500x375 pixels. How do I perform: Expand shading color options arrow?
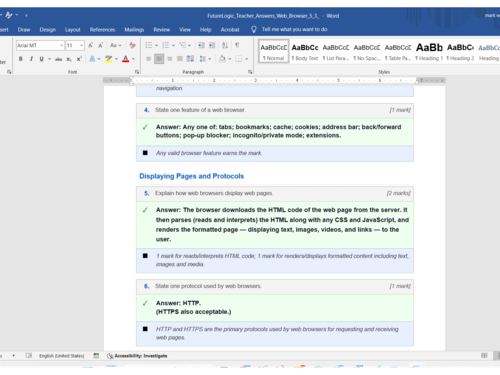pyautogui.click(x=230, y=59)
